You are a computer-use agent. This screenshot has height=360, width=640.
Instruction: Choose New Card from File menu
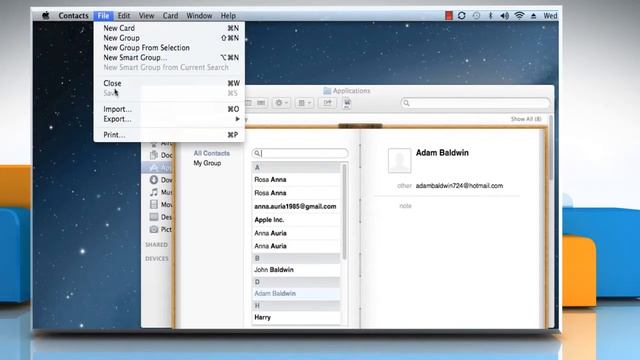tap(169, 28)
